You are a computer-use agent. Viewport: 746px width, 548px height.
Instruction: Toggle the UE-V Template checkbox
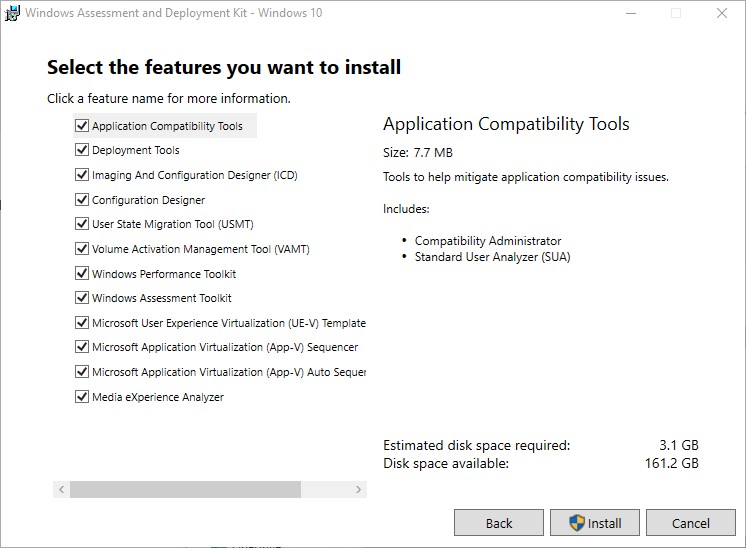pyautogui.click(x=82, y=323)
